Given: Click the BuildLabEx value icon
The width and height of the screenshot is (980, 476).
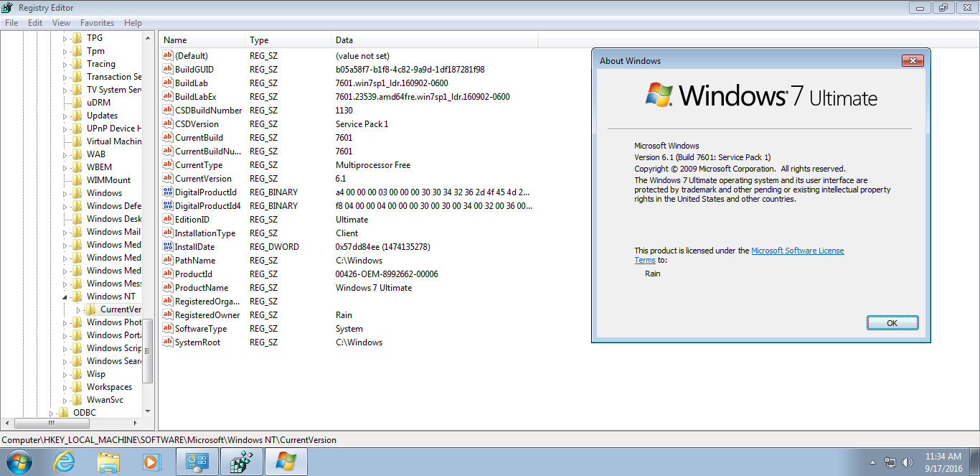Looking at the screenshot, I should click(x=168, y=97).
